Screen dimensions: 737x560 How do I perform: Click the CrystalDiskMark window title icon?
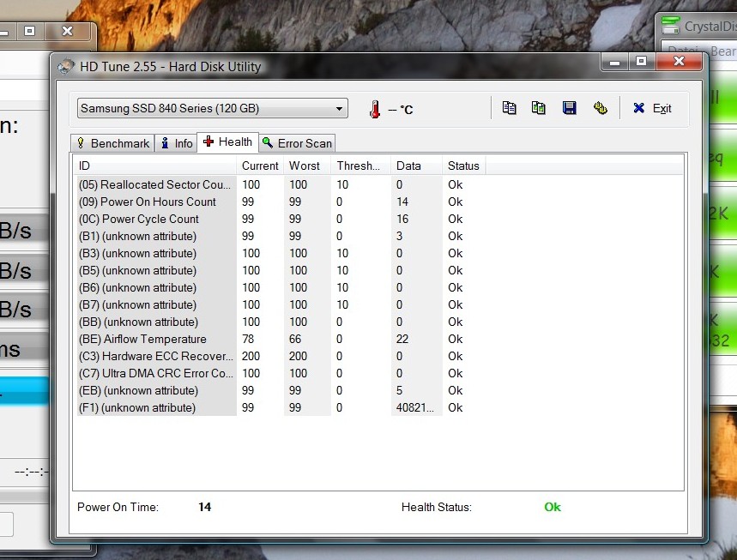[x=670, y=26]
